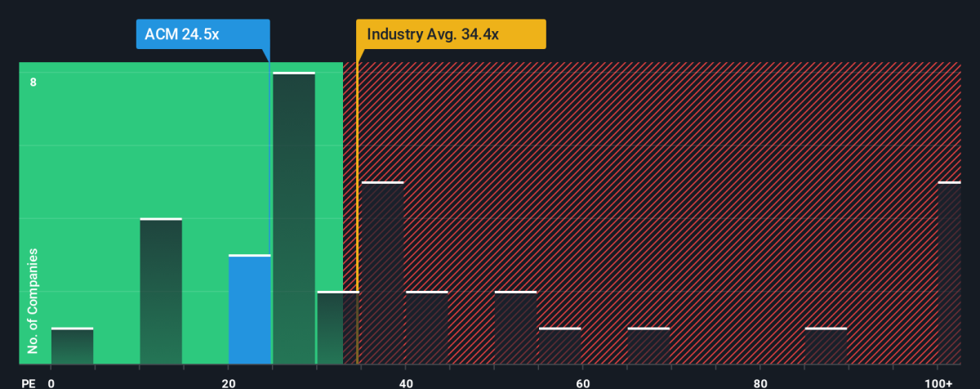Select the bar at PE 35-40
The image size is (980, 389).
point(382,273)
